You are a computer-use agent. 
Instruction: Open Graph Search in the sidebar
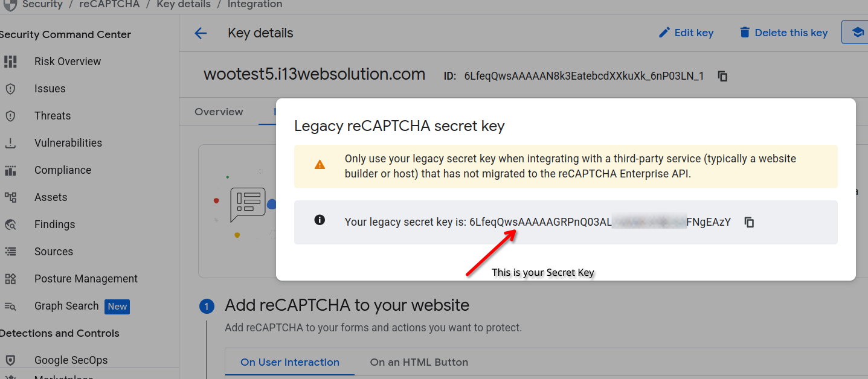[66, 306]
